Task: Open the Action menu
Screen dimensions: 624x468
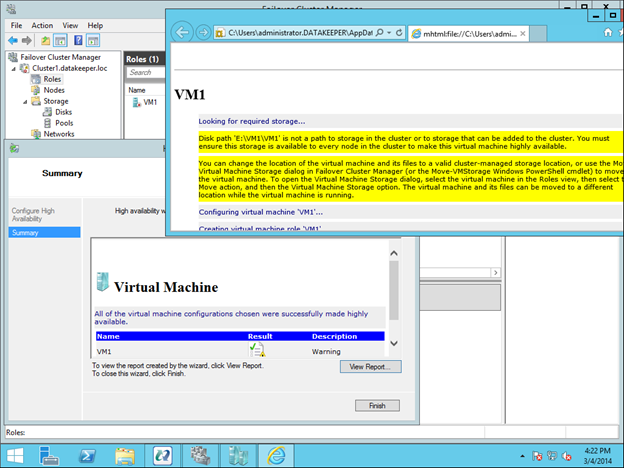Action: (42, 25)
